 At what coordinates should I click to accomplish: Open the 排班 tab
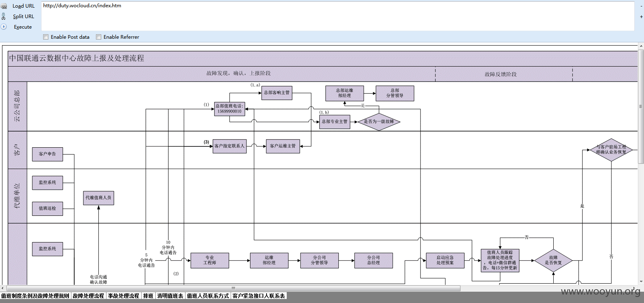coord(148,296)
